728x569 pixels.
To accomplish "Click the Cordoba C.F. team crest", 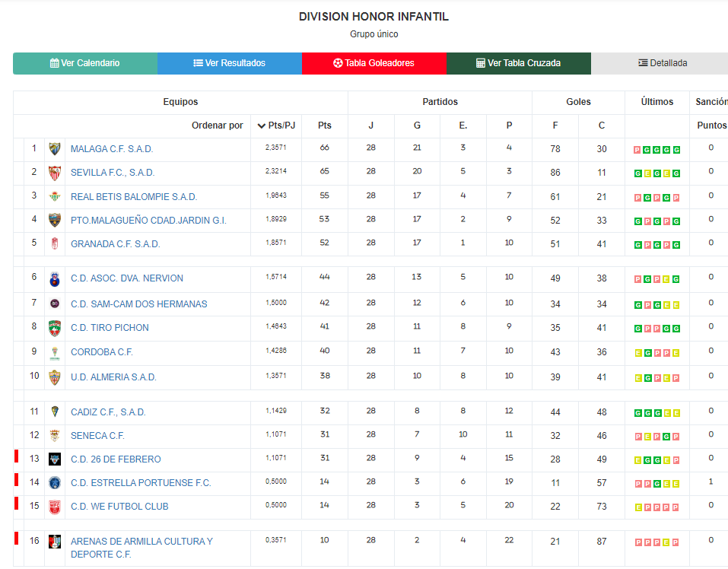I will point(55,353).
